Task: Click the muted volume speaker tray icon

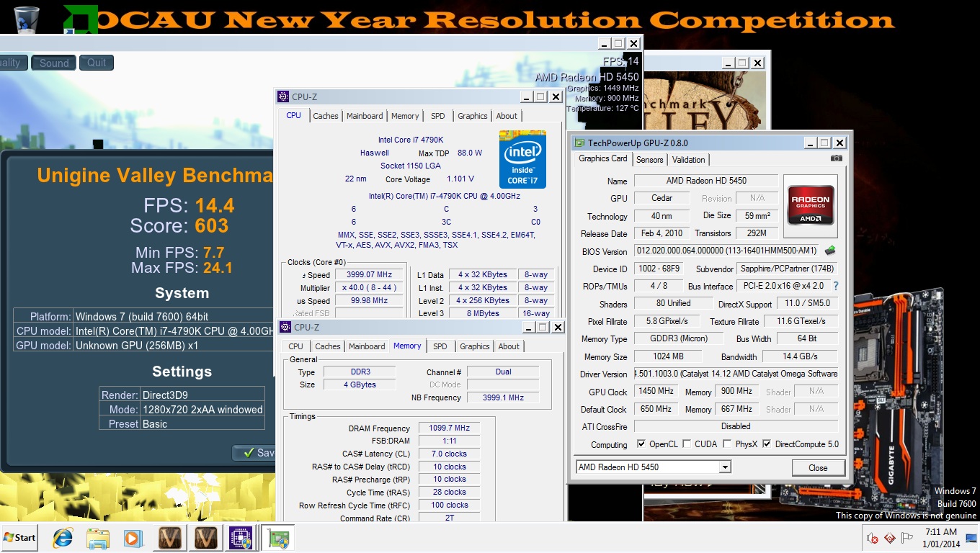Action: [x=873, y=538]
